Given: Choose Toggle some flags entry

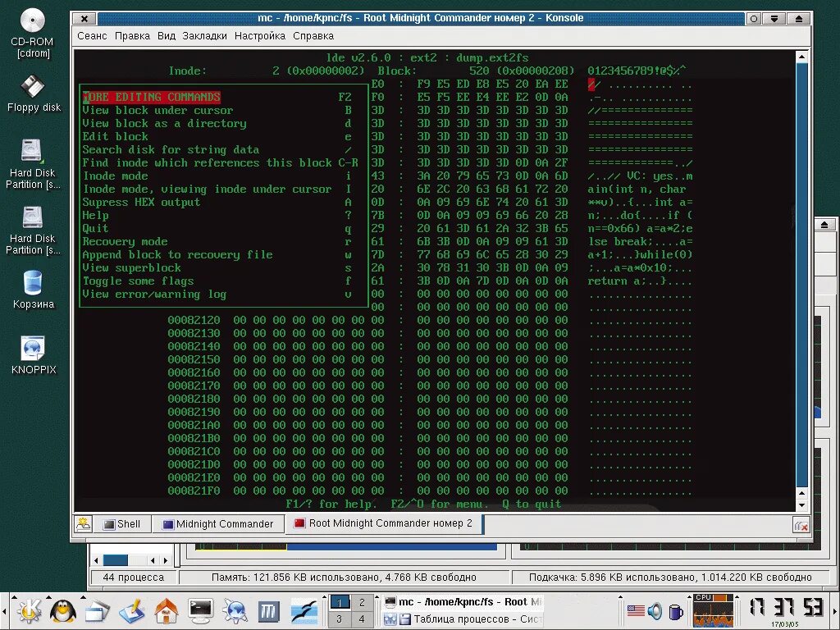Looking at the screenshot, I should coord(217,281).
